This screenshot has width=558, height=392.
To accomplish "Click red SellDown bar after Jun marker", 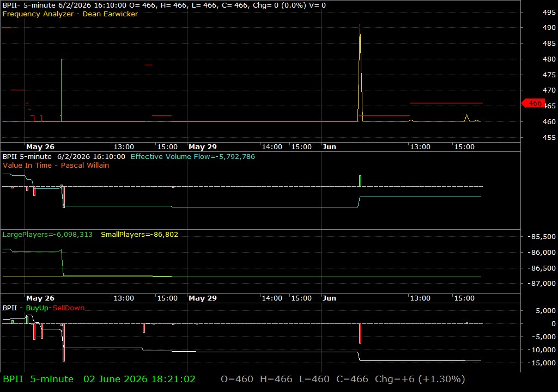I will coord(360,333).
